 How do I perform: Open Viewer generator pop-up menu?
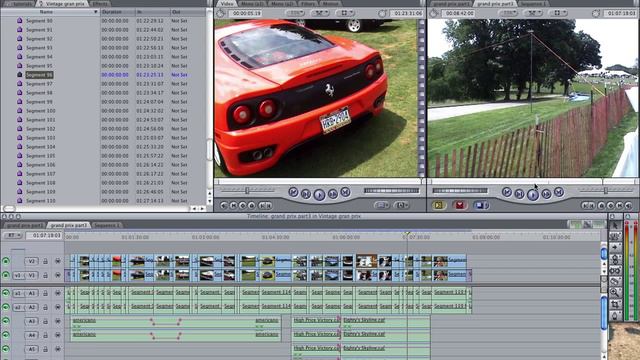401,205
